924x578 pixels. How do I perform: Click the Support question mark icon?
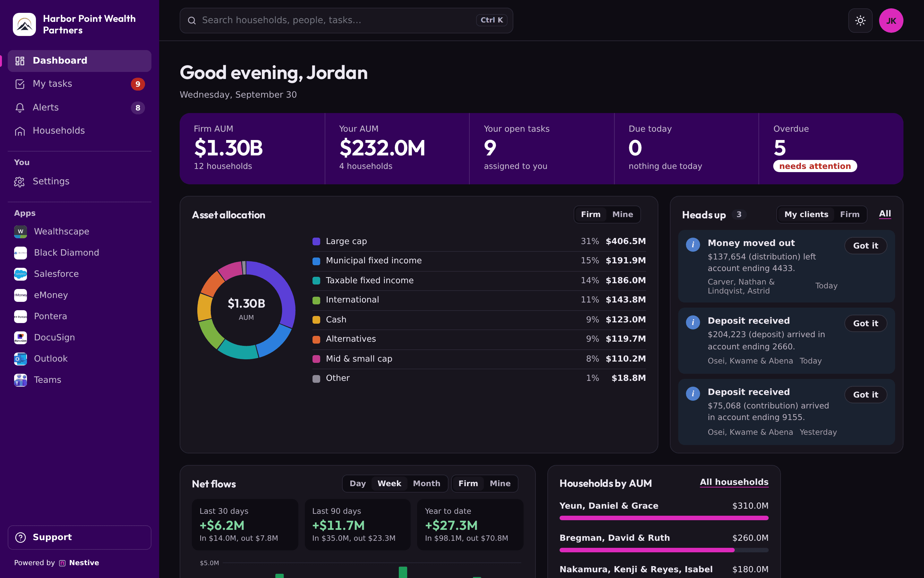pyautogui.click(x=21, y=537)
